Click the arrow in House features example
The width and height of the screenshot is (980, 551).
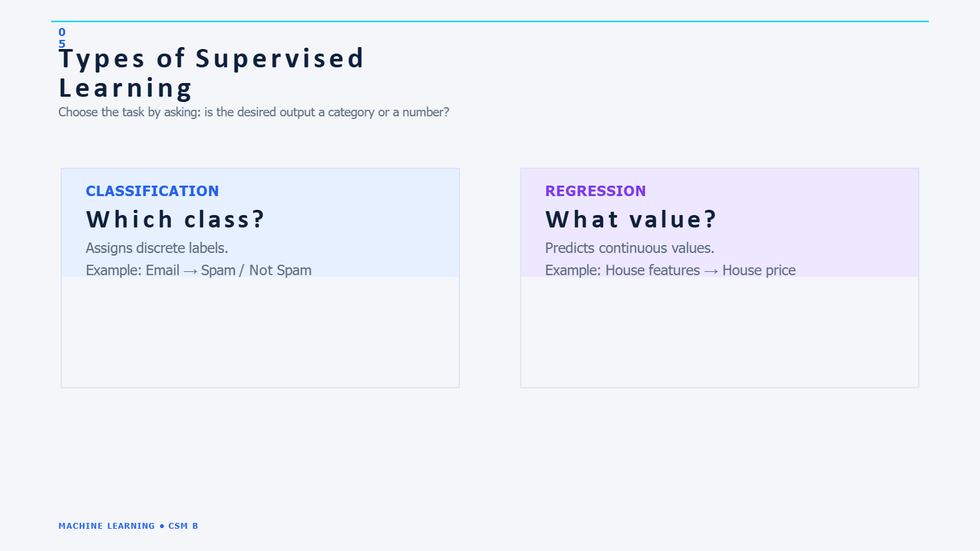click(x=711, y=271)
